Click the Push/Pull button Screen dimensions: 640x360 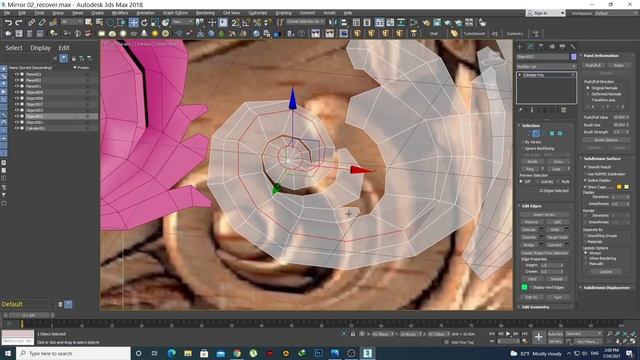point(593,65)
